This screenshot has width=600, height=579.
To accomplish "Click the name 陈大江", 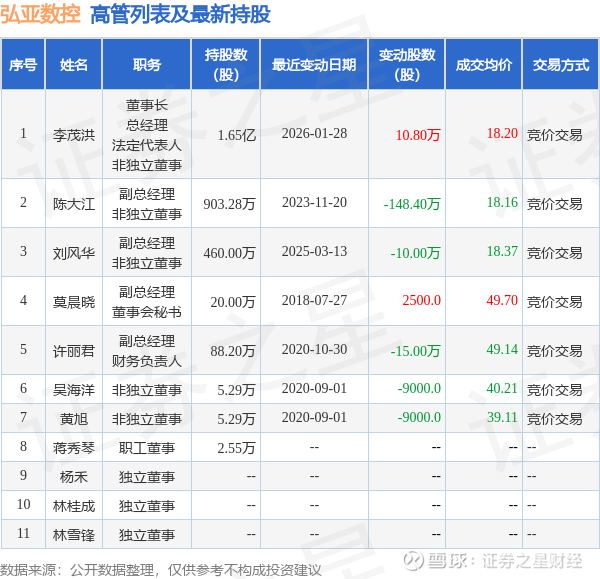I will click(x=74, y=204).
